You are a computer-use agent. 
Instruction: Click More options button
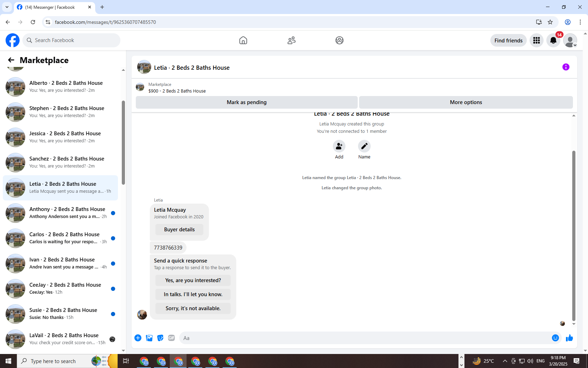466,102
